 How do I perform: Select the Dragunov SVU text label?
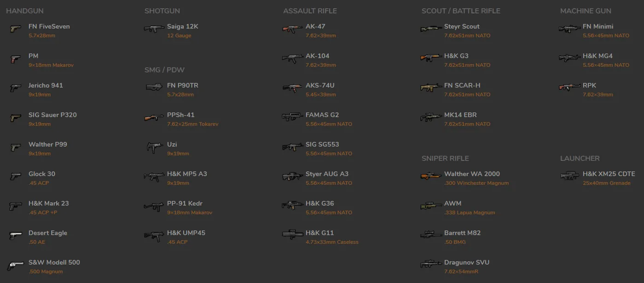pyautogui.click(x=466, y=262)
